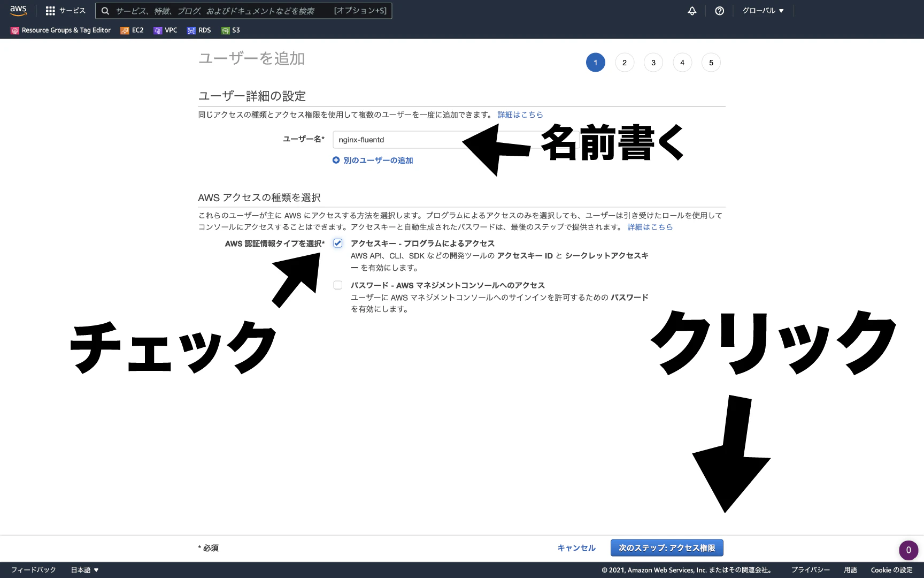This screenshot has width=924, height=578.
Task: Open the help question mark icon
Action: tap(720, 11)
